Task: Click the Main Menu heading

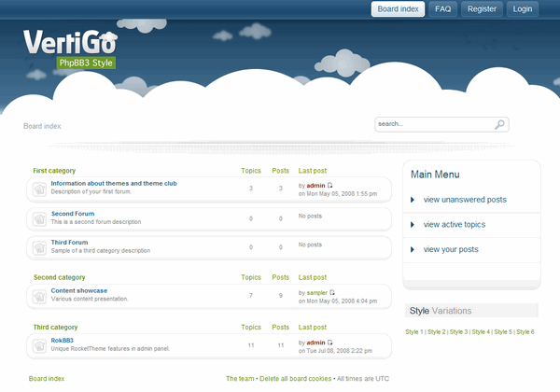Action: (x=435, y=175)
